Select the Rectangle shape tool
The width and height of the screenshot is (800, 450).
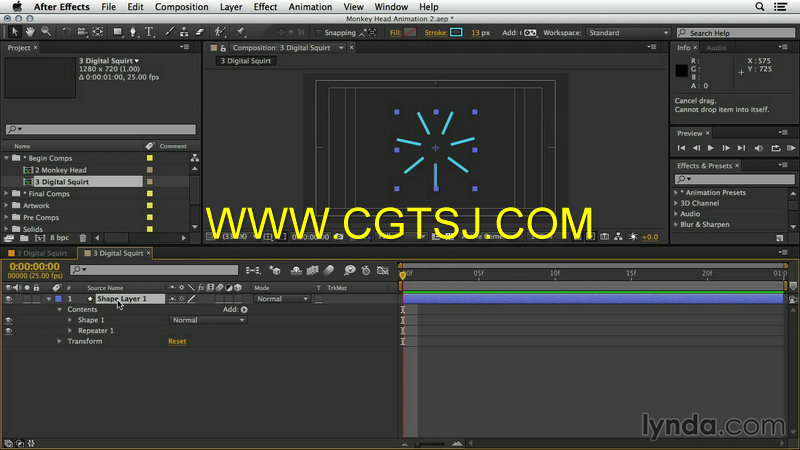coord(118,32)
